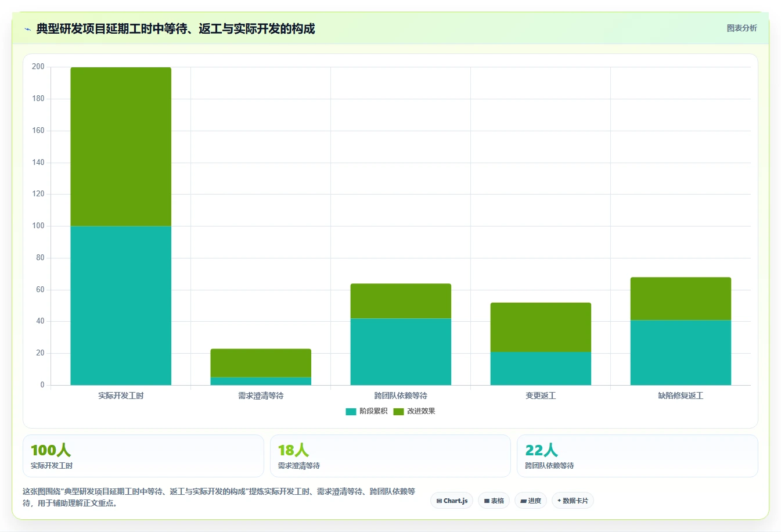The image size is (781, 532).
Task: Select the teal segment of the 实际开发工时 bar
Action: pyautogui.click(x=121, y=305)
